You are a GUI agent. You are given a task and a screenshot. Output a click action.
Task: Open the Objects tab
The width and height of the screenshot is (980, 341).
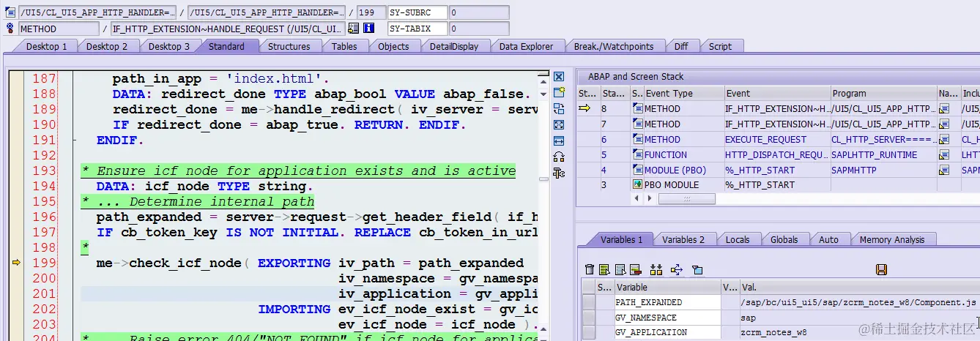click(393, 47)
